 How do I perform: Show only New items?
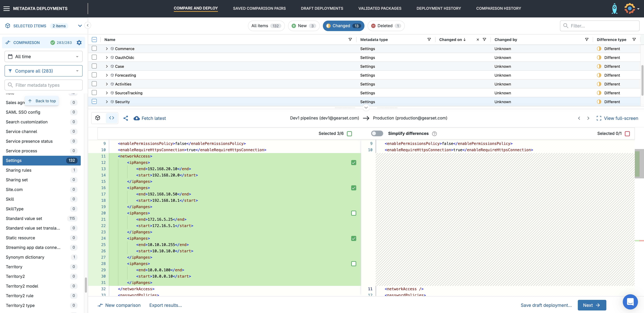304,26
